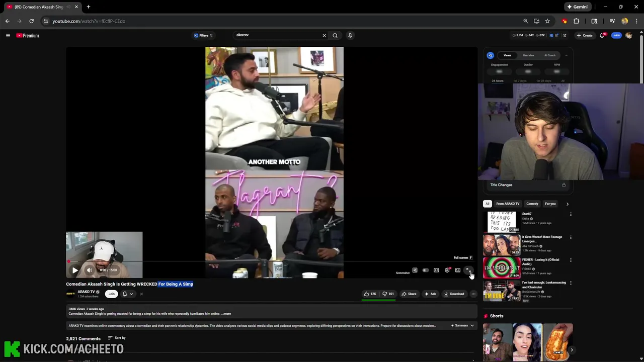Go back with the browser back arrow
The height and width of the screenshot is (362, 644).
click(7, 21)
